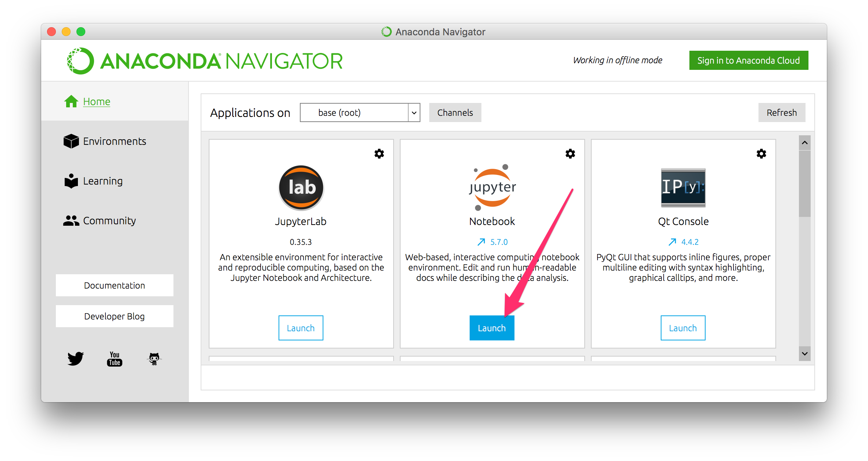The height and width of the screenshot is (461, 868).
Task: Click Qt Console 4.4.2 version arrow
Action: point(672,242)
